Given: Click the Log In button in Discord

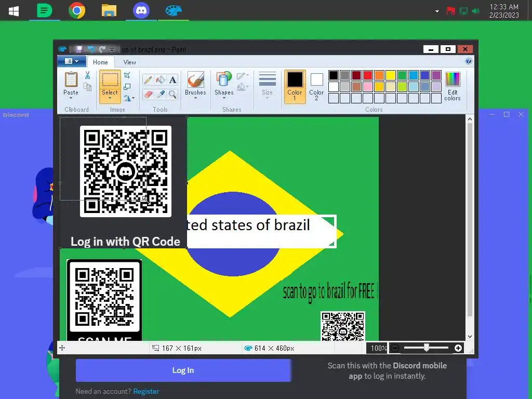Looking at the screenshot, I should coord(183,370).
